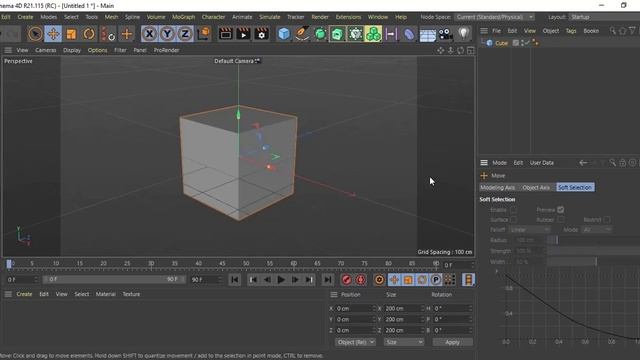Add a Cube primitive from toolbar

click(284, 34)
